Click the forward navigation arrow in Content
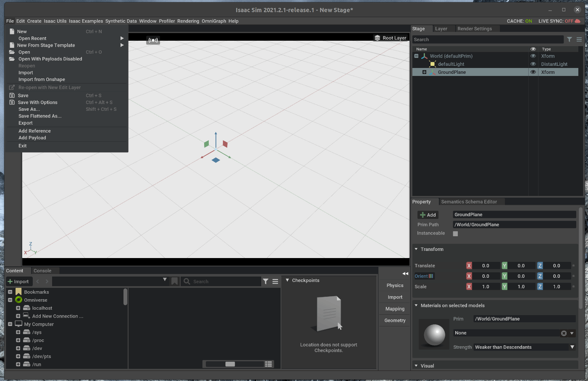This screenshot has width=588, height=381. coord(47,281)
